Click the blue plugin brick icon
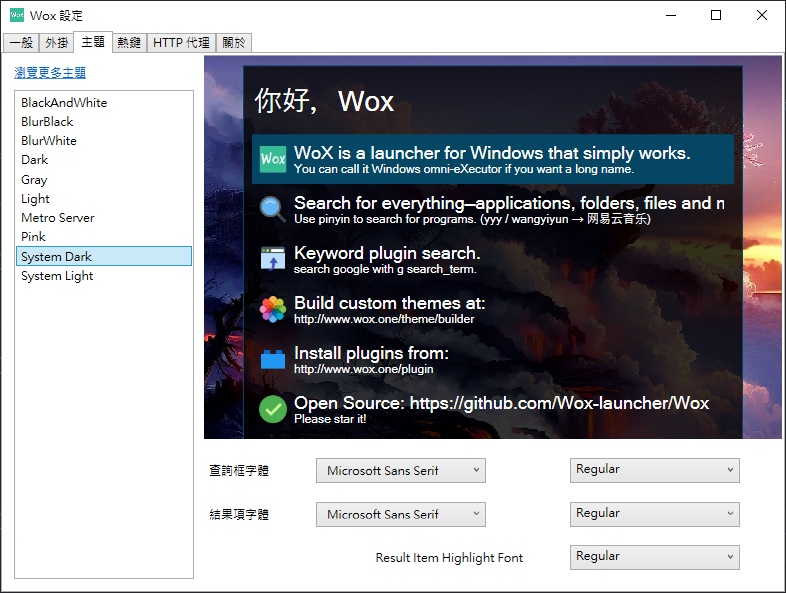 tap(273, 359)
